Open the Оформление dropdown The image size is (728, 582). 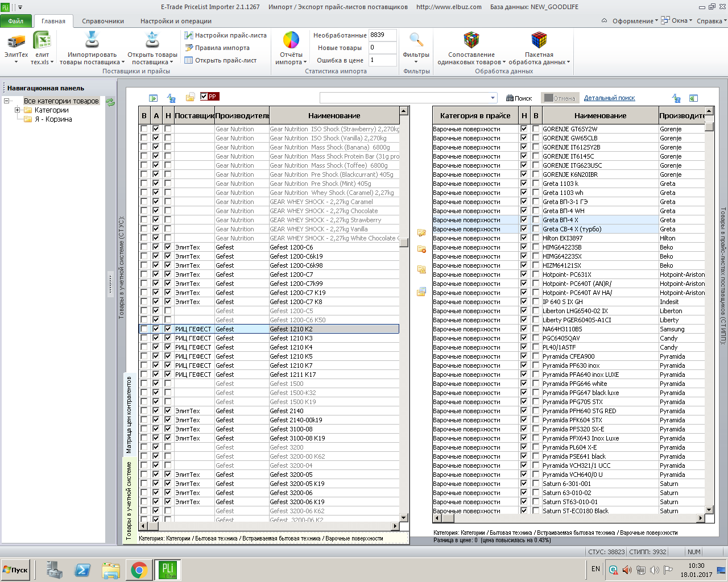click(x=635, y=21)
